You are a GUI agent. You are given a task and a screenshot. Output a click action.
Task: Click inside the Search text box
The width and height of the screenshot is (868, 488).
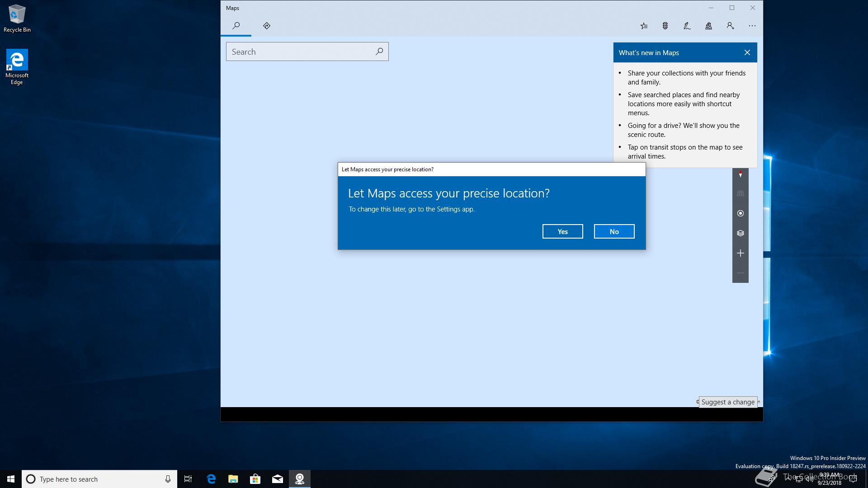[x=301, y=52]
